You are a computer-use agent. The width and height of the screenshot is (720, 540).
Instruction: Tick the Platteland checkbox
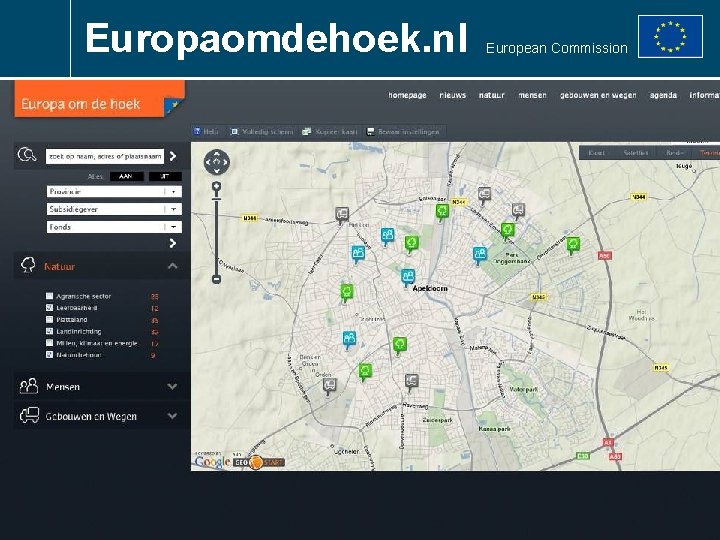pos(50,319)
